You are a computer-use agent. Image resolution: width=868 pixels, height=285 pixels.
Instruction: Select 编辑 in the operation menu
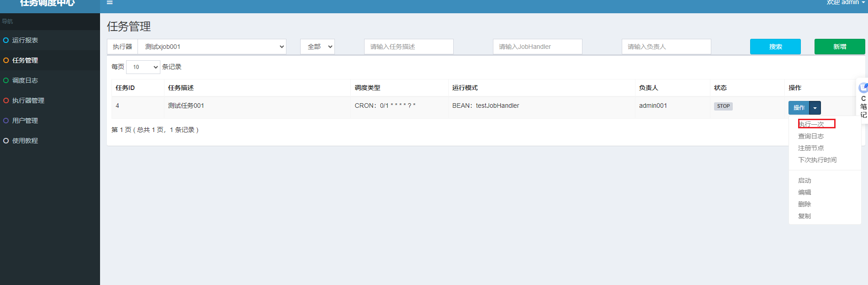[x=804, y=192]
